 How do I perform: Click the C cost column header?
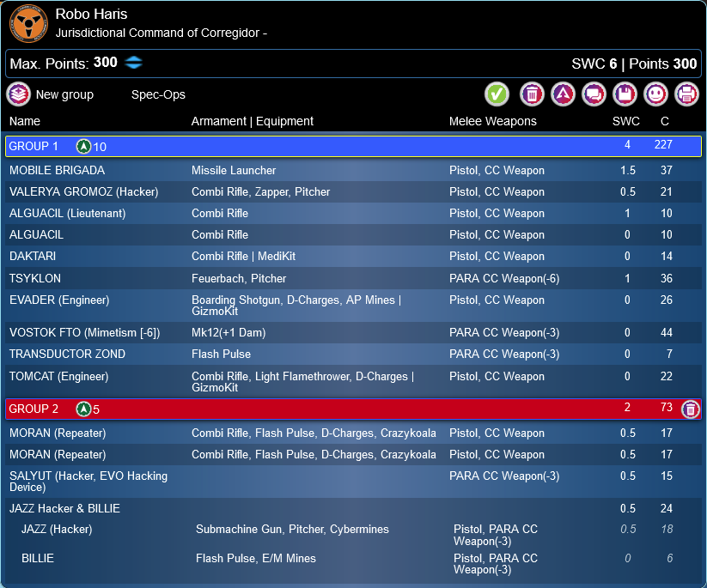(x=665, y=121)
